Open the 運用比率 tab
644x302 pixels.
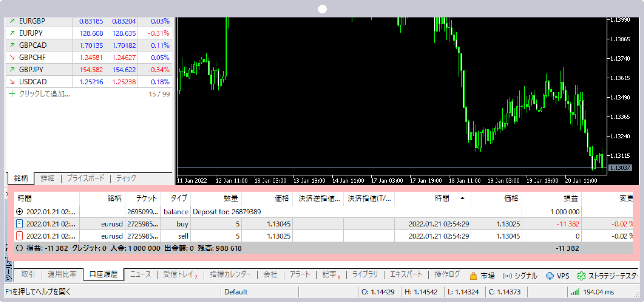point(62,274)
